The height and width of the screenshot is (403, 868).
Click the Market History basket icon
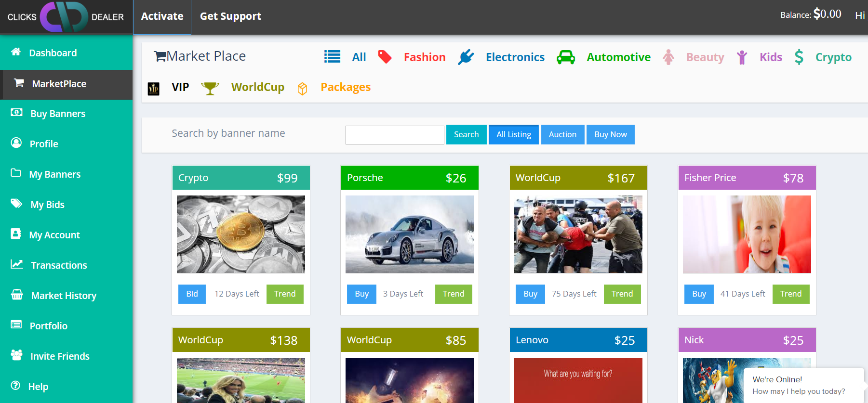[x=17, y=294]
